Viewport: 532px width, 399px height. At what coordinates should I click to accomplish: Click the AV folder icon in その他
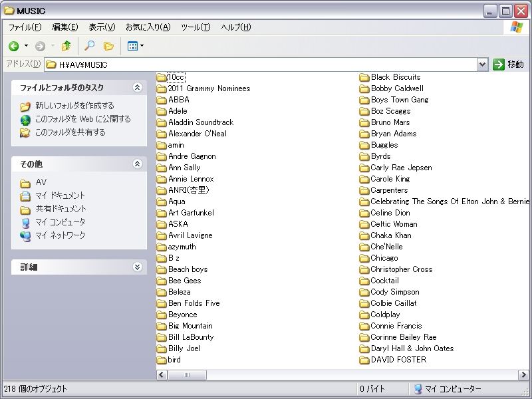pyautogui.click(x=25, y=184)
